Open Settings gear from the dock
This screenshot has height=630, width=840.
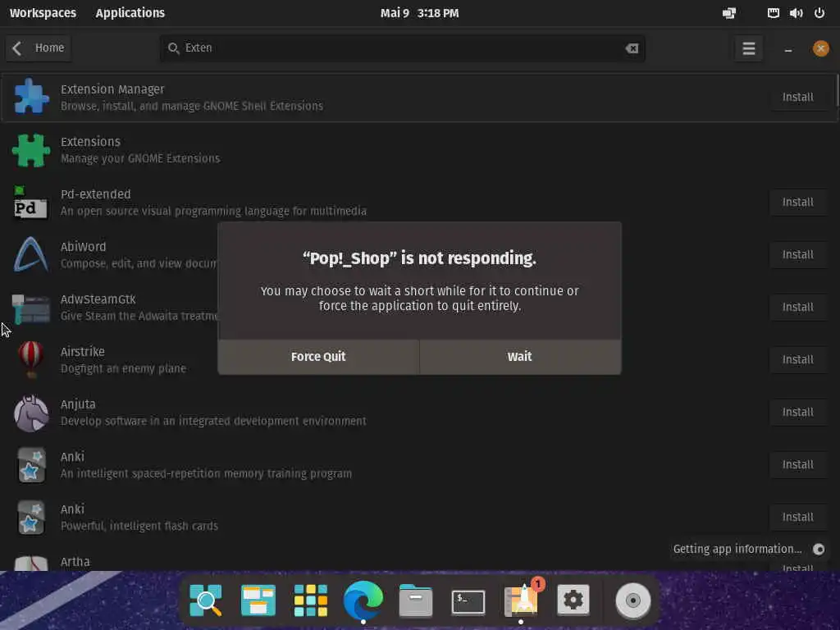click(x=573, y=600)
